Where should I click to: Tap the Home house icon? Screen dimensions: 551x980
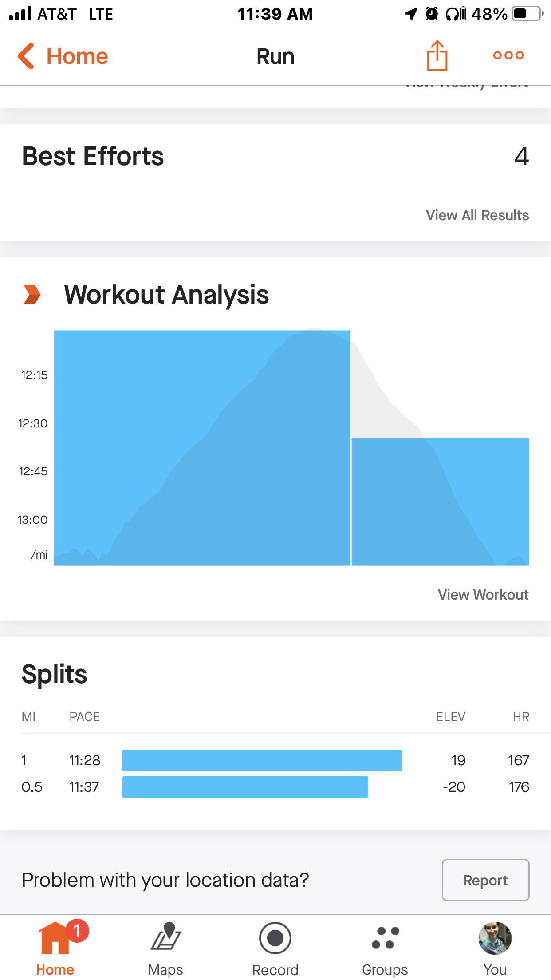coord(55,938)
